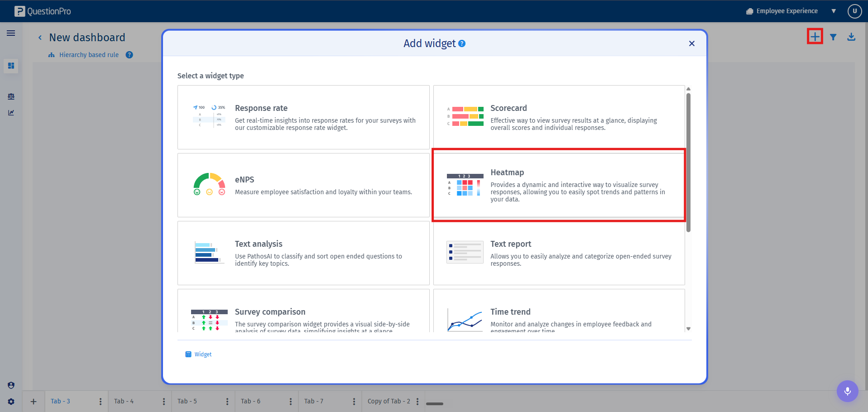Click the scroll up arrow in widget list
The width and height of the screenshot is (868, 412).
point(689,89)
